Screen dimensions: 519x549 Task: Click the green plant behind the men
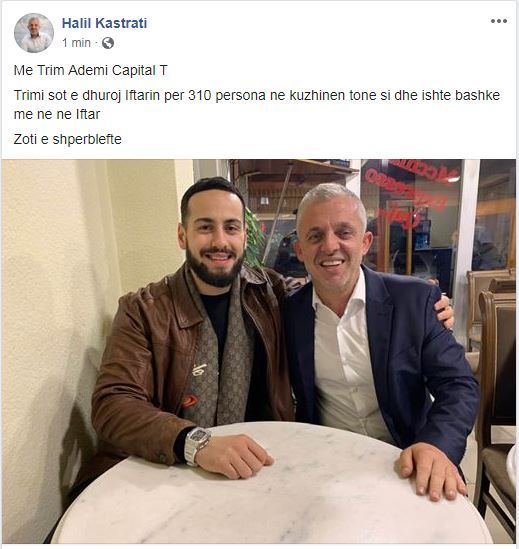pos(254,238)
